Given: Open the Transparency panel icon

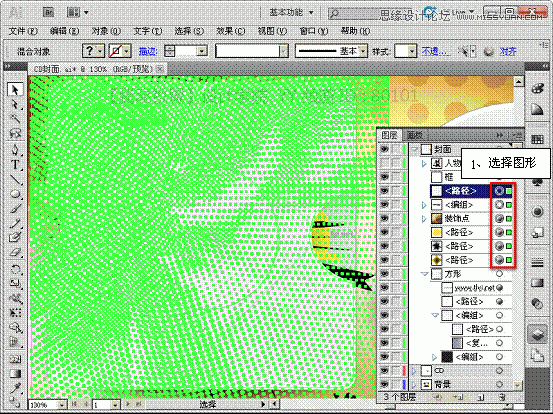Looking at the screenshot, I should 537,303.
